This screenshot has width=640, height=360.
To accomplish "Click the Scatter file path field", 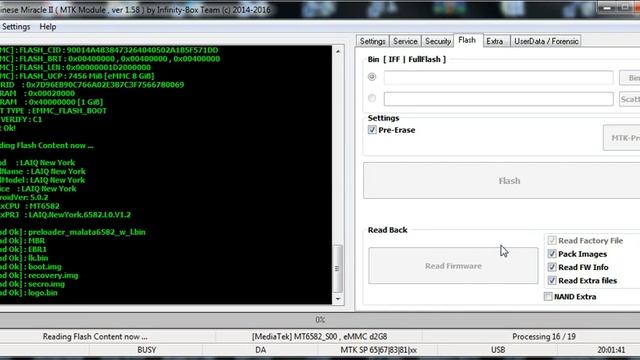I will [x=498, y=99].
